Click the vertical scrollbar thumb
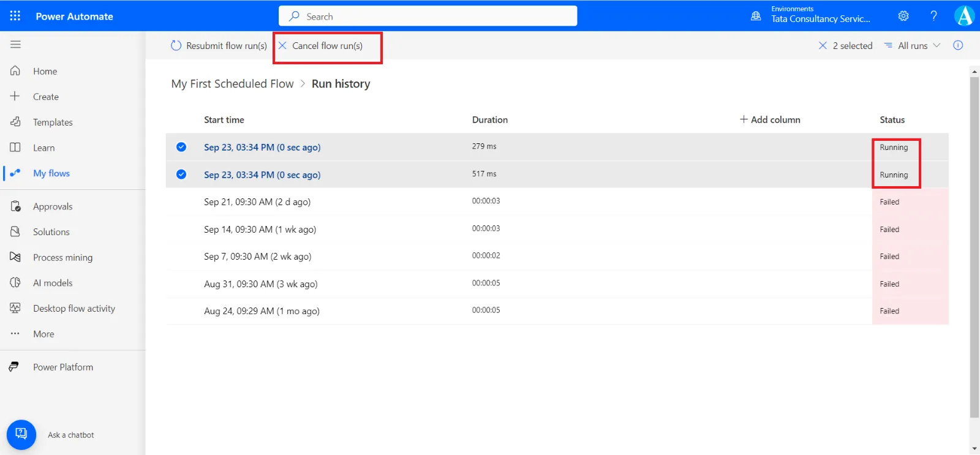 (x=974, y=247)
